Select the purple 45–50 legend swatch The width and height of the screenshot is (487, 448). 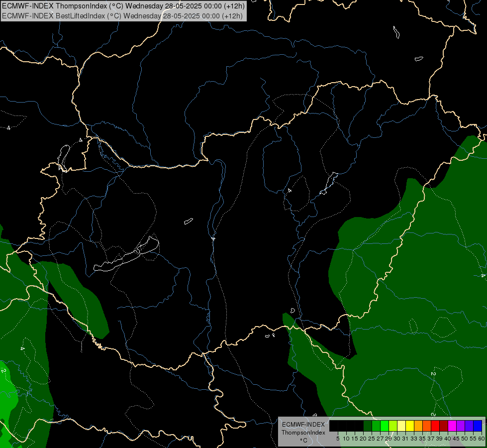(461, 426)
